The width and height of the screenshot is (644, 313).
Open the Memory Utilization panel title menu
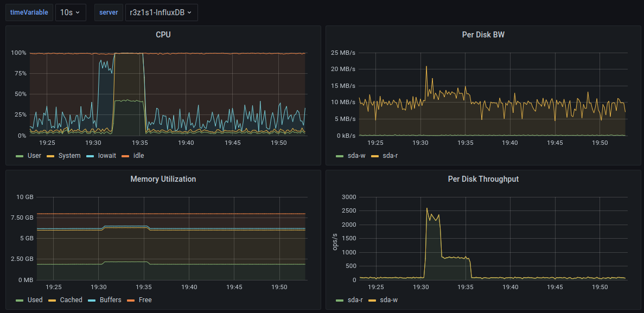click(x=163, y=179)
